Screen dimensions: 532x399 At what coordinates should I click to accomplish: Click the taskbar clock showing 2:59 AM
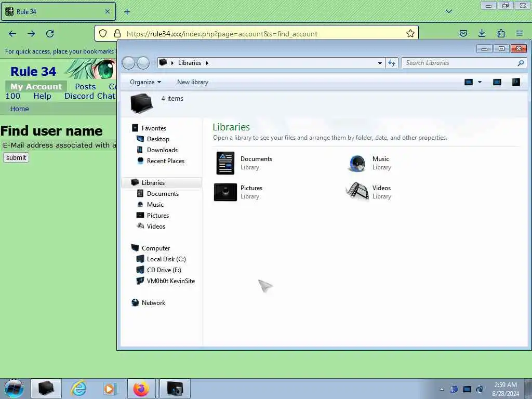click(x=506, y=389)
